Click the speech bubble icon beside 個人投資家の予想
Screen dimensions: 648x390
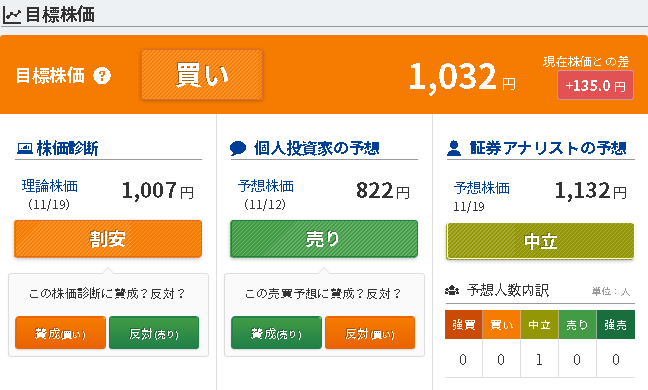click(238, 148)
